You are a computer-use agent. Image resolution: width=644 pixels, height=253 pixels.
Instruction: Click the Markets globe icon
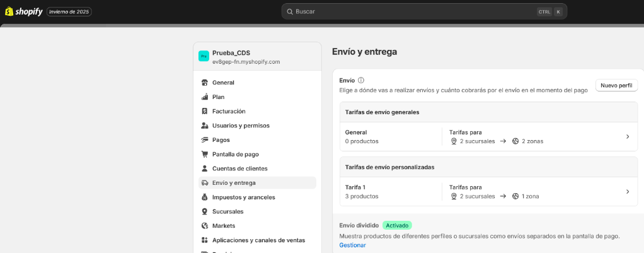[x=205, y=226]
